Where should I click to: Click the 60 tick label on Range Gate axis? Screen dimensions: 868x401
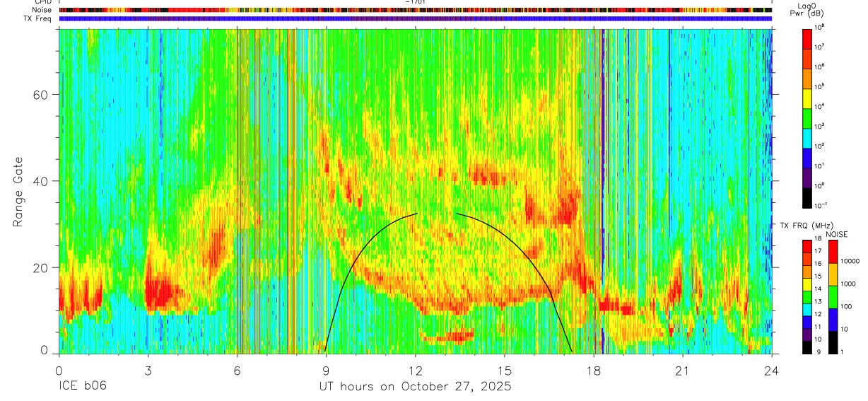(42, 94)
